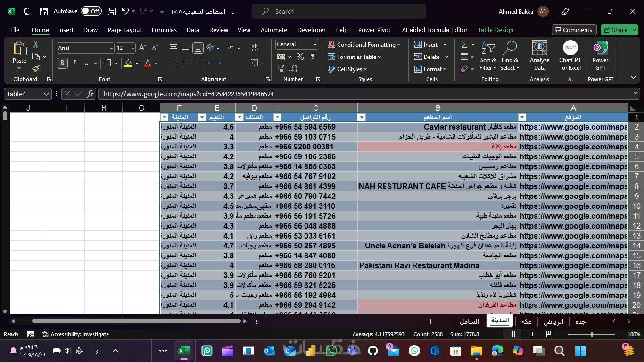This screenshot has height=362, width=644.
Task: Toggle the AutoSave switch
Action: tap(91, 11)
